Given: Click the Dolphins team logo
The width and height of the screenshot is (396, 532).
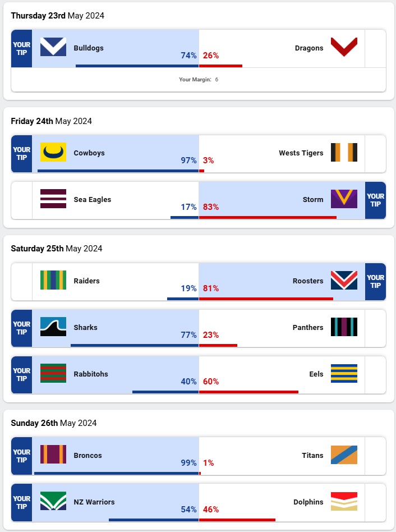Looking at the screenshot, I should coord(344,501).
